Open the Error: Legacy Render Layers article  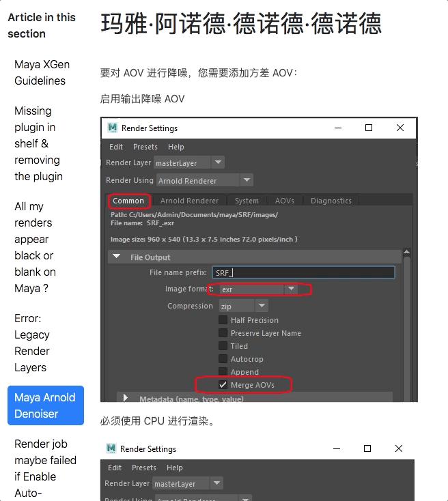coord(32,343)
